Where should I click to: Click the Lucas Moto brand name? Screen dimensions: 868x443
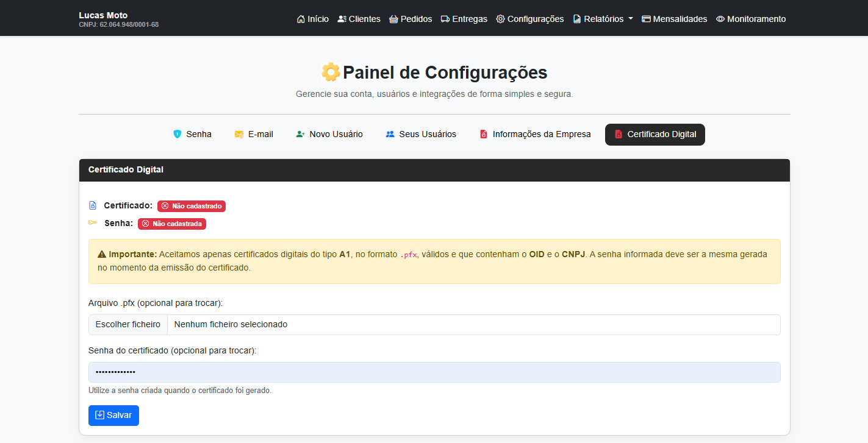(103, 15)
